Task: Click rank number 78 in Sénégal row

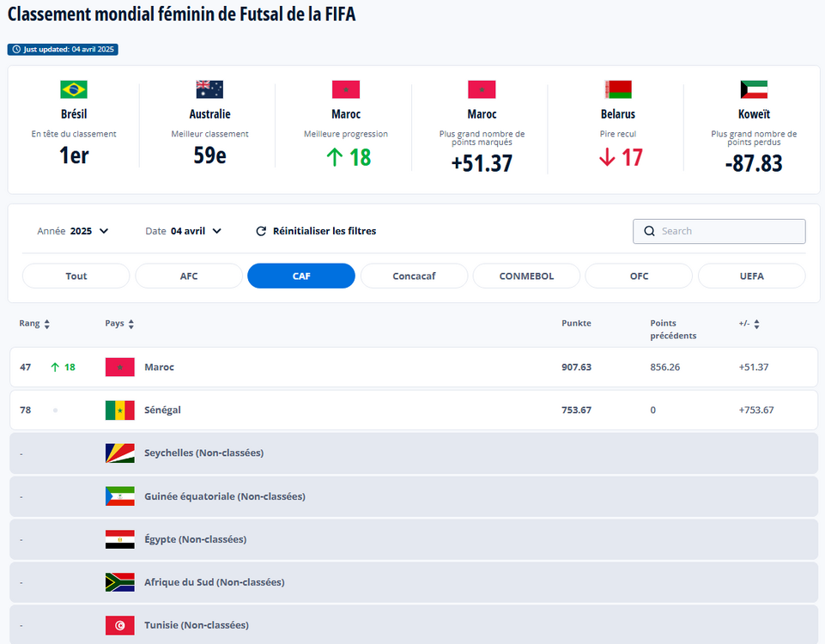Action: [x=25, y=410]
